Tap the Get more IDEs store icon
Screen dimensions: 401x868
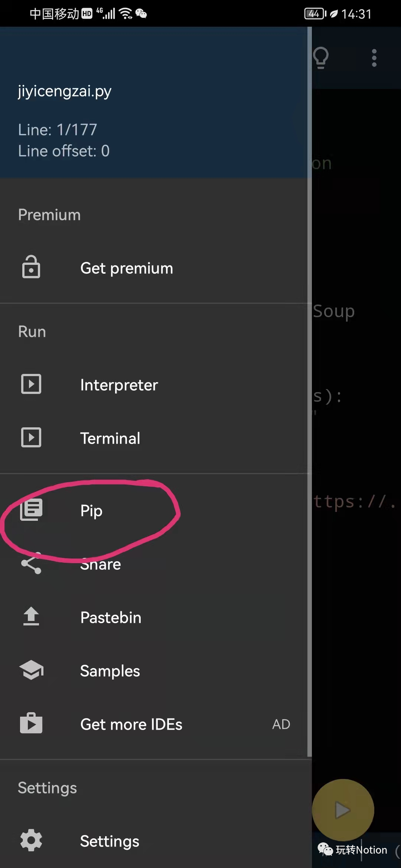pyautogui.click(x=31, y=724)
